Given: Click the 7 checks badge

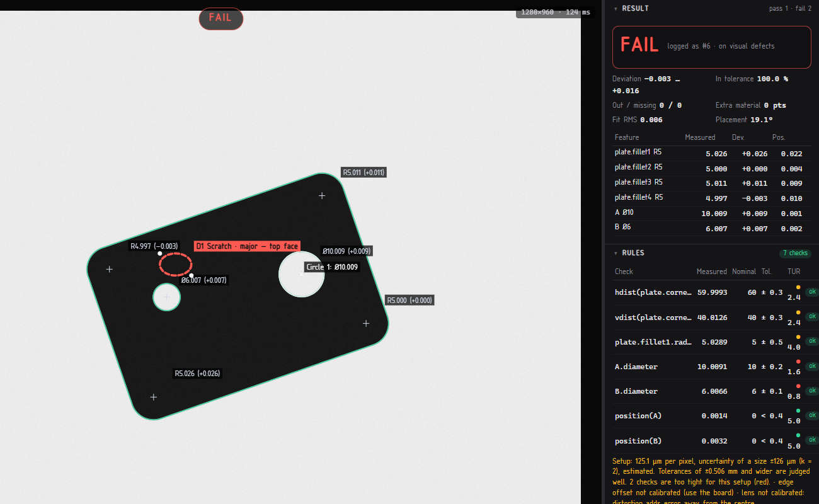Looking at the screenshot, I should pyautogui.click(x=795, y=253).
